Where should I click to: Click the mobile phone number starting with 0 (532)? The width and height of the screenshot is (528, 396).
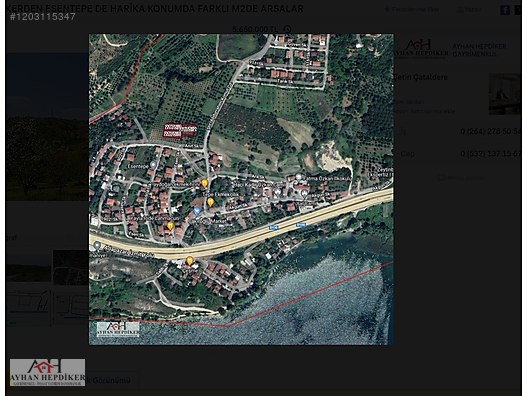point(491,154)
